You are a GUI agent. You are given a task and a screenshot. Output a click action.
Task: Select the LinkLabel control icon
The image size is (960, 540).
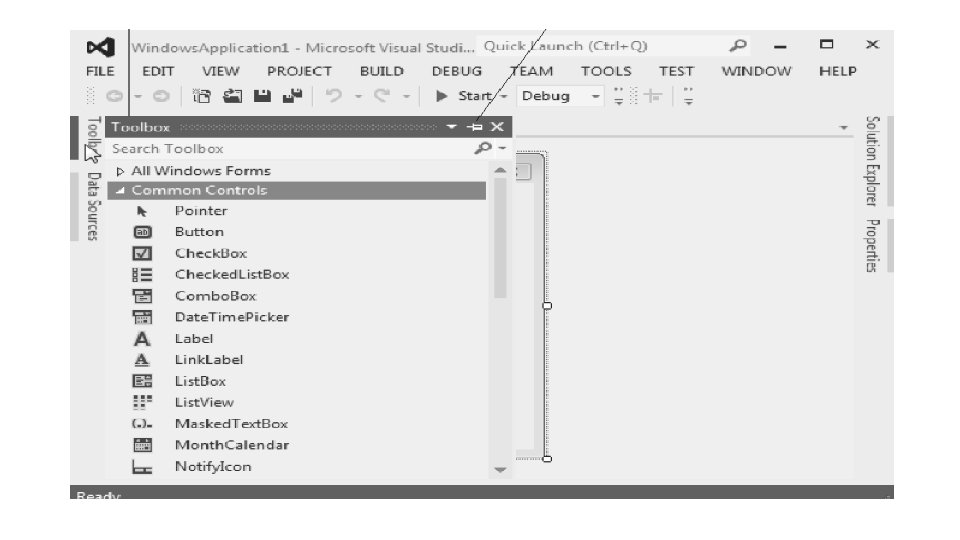(142, 360)
